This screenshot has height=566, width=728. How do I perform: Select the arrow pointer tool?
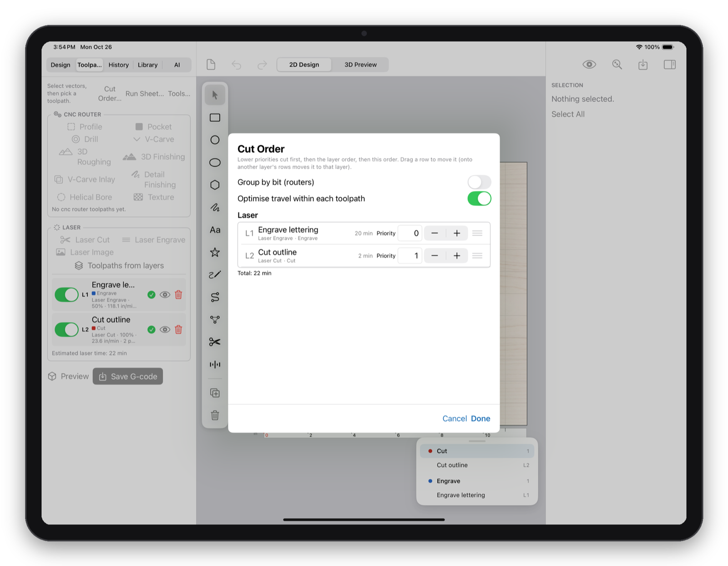pyautogui.click(x=215, y=95)
